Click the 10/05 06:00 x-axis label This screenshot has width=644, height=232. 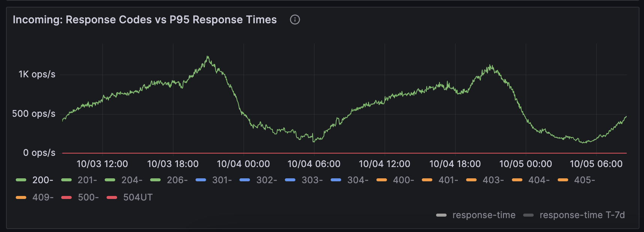[596, 164]
